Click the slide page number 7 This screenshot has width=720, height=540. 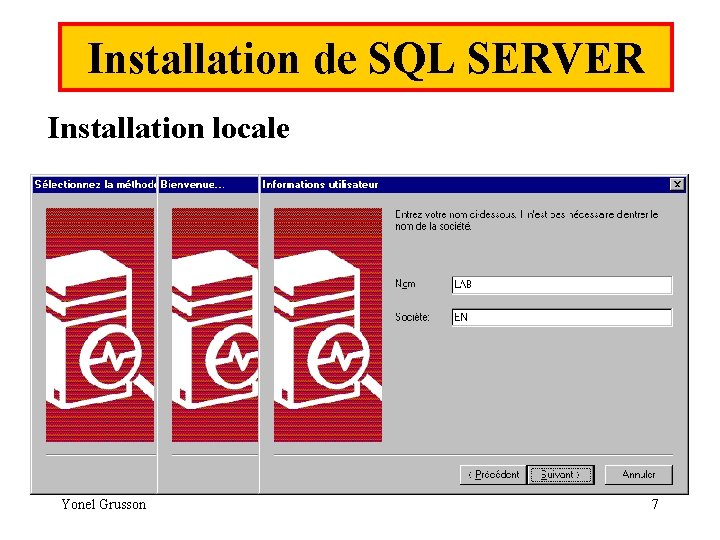point(655,504)
